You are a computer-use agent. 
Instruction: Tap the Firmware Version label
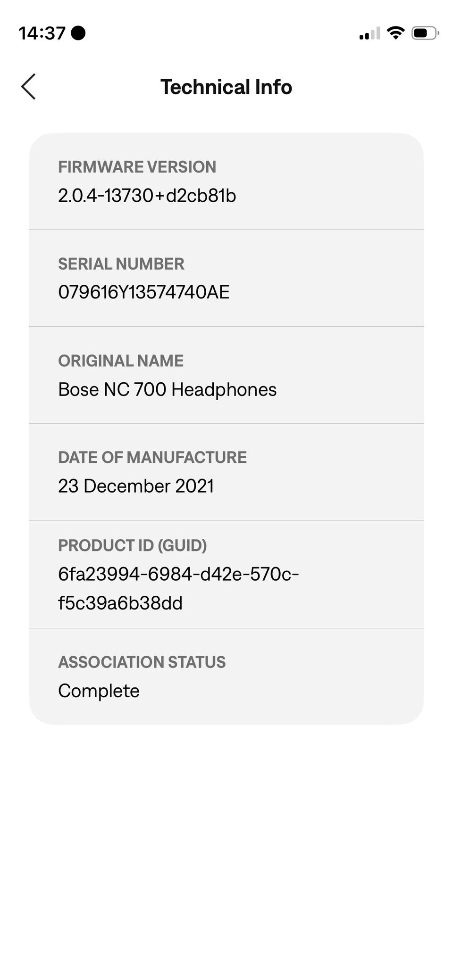(137, 167)
